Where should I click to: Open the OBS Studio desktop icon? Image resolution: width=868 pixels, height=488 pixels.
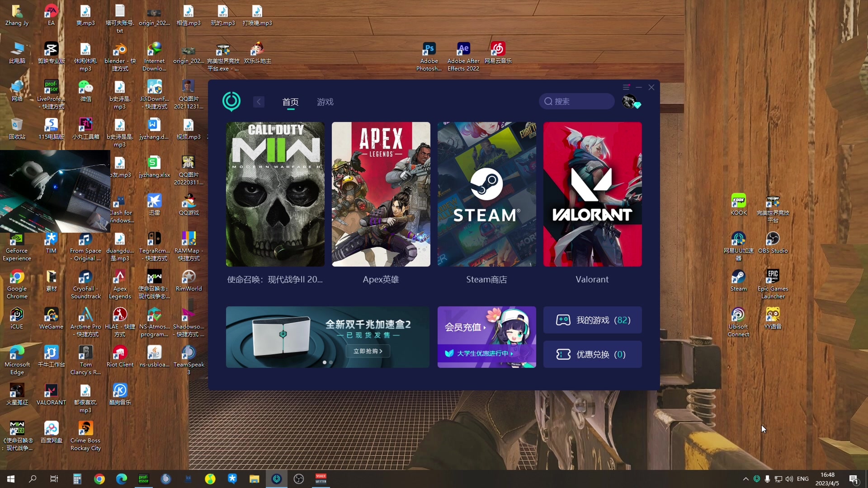click(773, 243)
